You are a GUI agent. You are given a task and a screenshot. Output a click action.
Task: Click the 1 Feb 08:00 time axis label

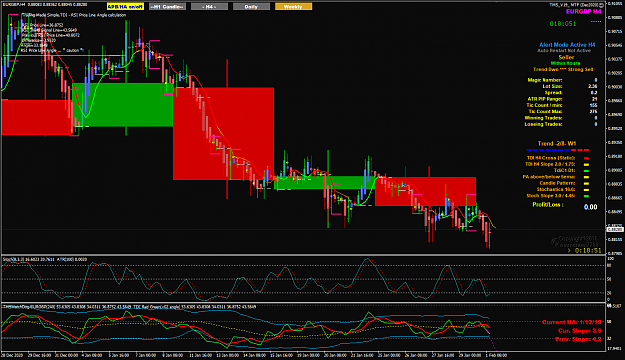coord(496,355)
